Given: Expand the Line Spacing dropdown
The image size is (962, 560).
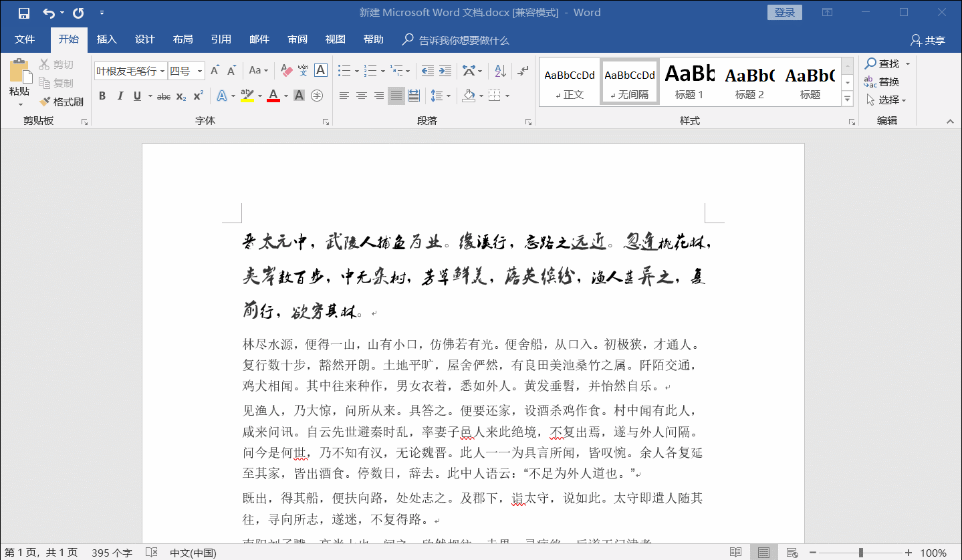Looking at the screenshot, I should click(x=448, y=96).
